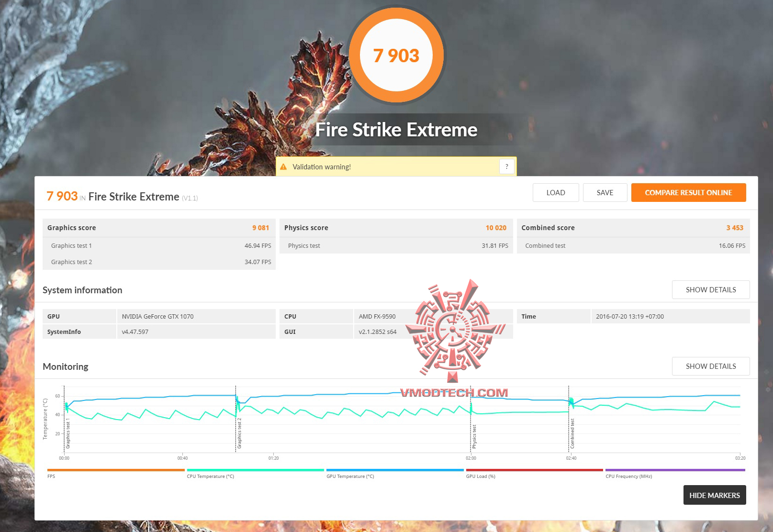Hide graph markers with HIDE MARKERS
This screenshot has height=532, width=773.
[714, 495]
